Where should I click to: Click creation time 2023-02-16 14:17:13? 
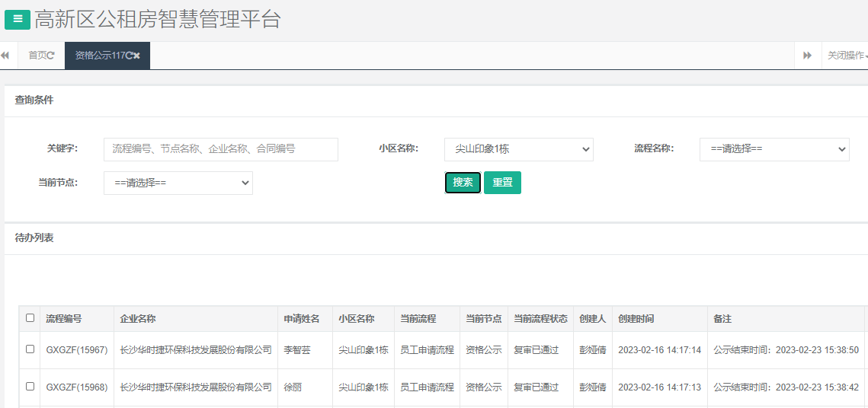tap(659, 387)
